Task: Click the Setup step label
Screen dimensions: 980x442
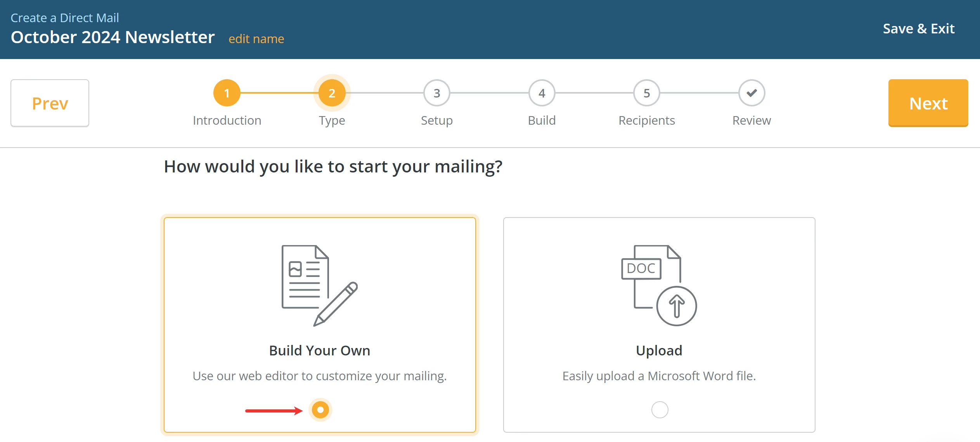Action: (x=437, y=120)
